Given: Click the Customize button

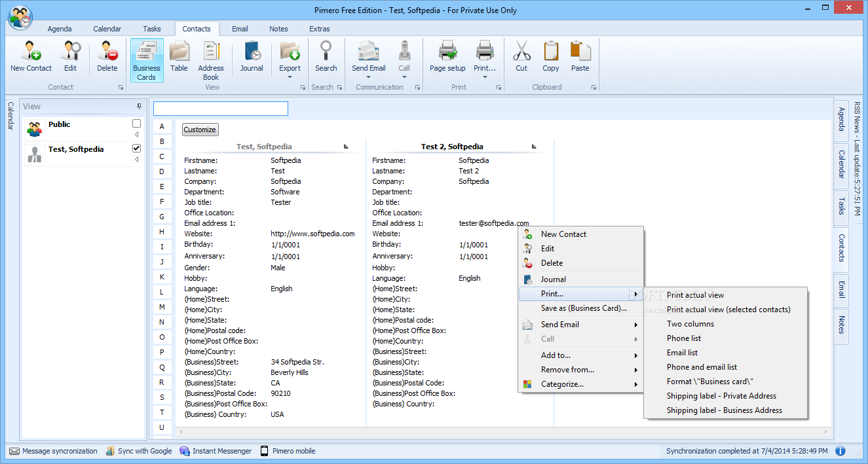Looking at the screenshot, I should [200, 130].
